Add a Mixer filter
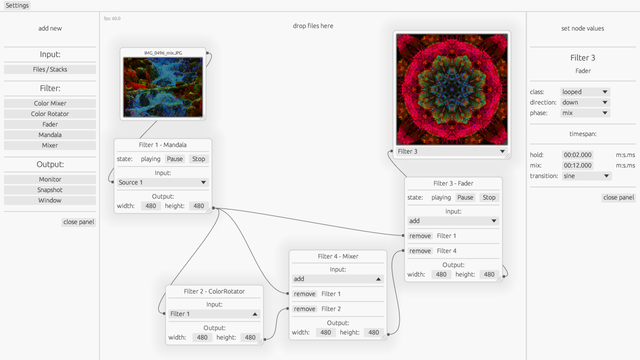 point(50,145)
